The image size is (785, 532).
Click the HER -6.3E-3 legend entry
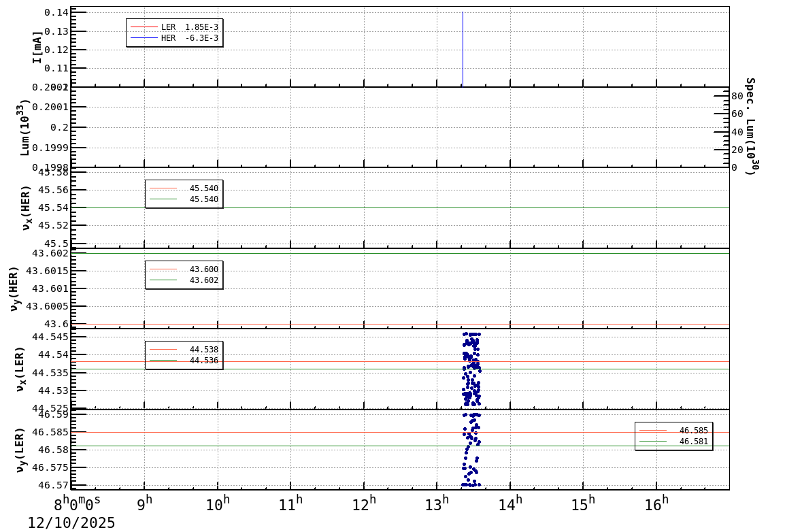click(174, 38)
